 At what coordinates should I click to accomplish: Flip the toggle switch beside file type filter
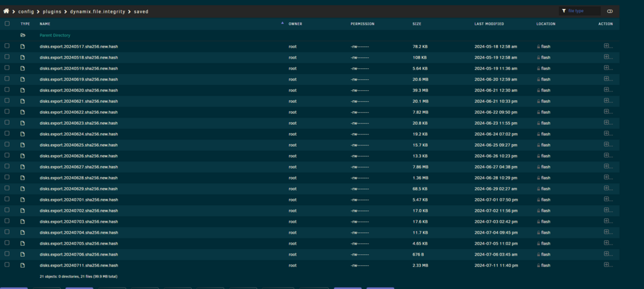pyautogui.click(x=610, y=11)
